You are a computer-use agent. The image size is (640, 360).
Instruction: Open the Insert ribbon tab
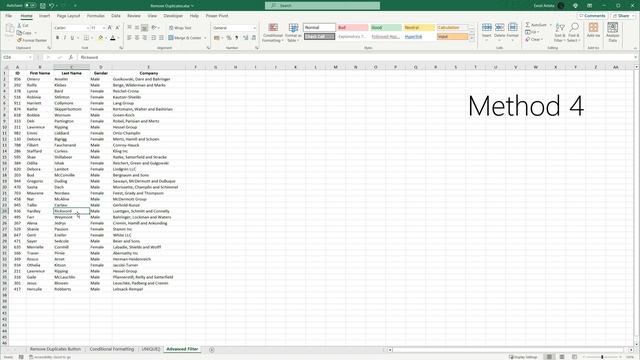click(44, 16)
